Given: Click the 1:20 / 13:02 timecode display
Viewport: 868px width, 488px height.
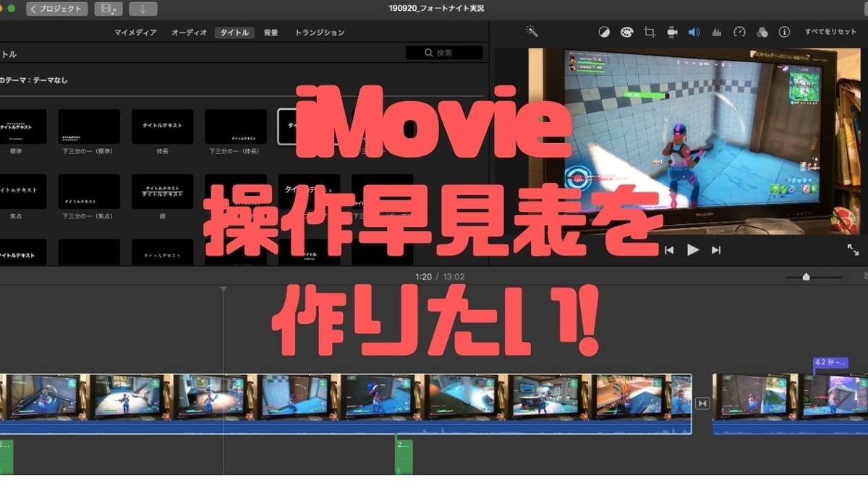Looking at the screenshot, I should click(440, 277).
